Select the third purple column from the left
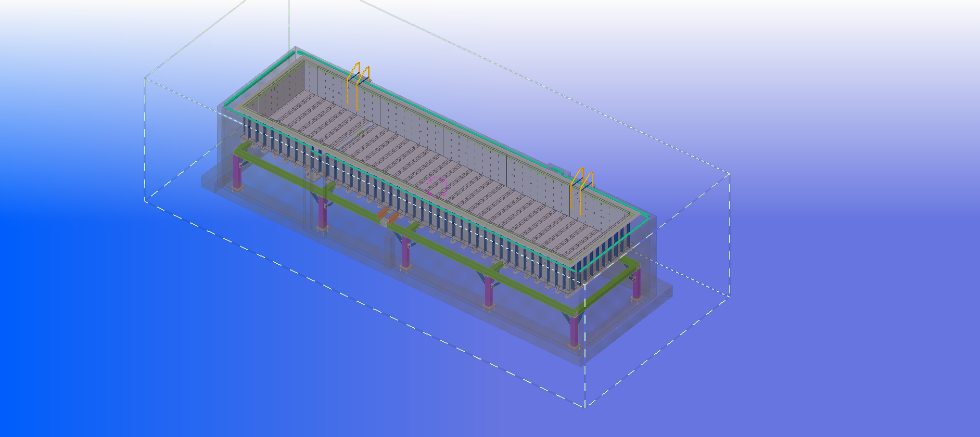This screenshot has height=437, width=980. 405,252
